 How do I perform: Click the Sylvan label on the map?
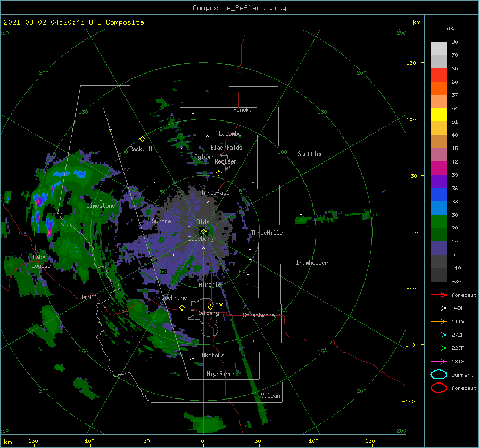(204, 157)
